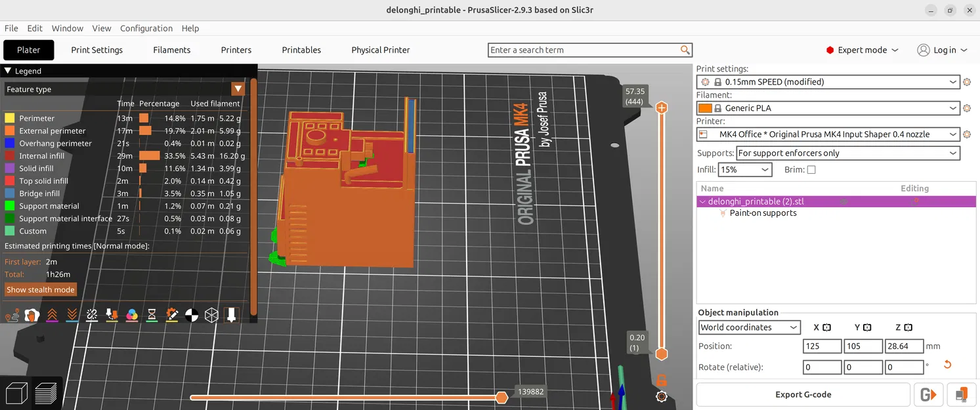This screenshot has height=410, width=980.
Task: Toggle the Brim checkbox
Action: tap(811, 170)
